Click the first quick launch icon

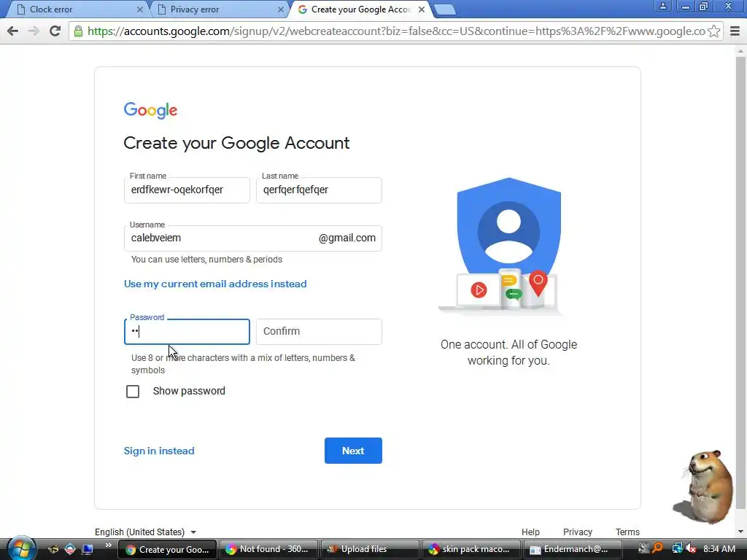point(53,549)
